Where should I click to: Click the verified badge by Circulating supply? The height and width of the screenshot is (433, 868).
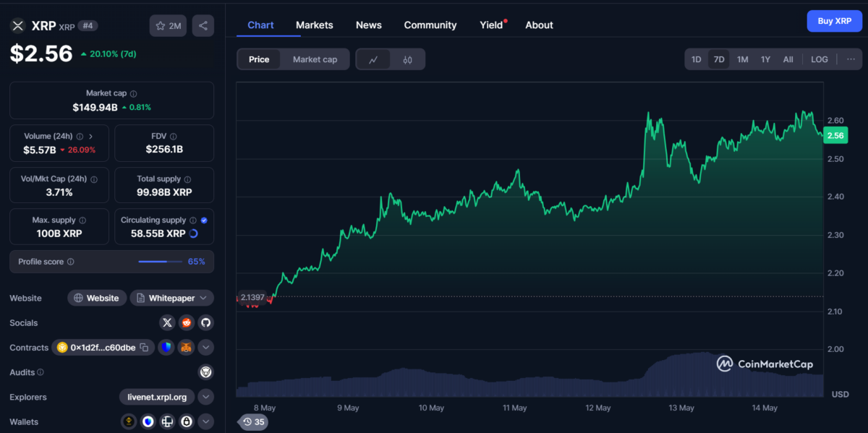(x=204, y=220)
